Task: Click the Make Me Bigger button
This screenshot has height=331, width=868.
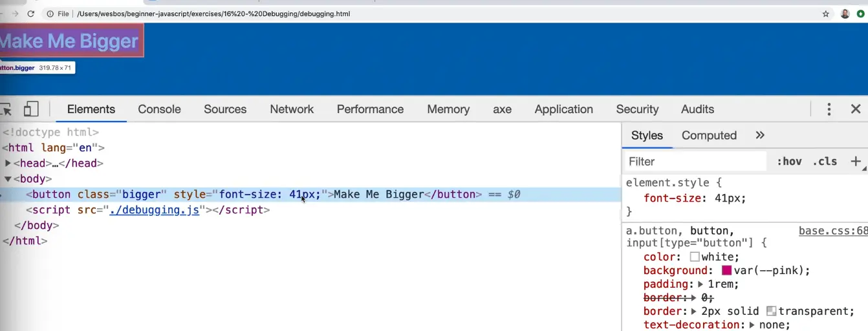Action: point(71,41)
